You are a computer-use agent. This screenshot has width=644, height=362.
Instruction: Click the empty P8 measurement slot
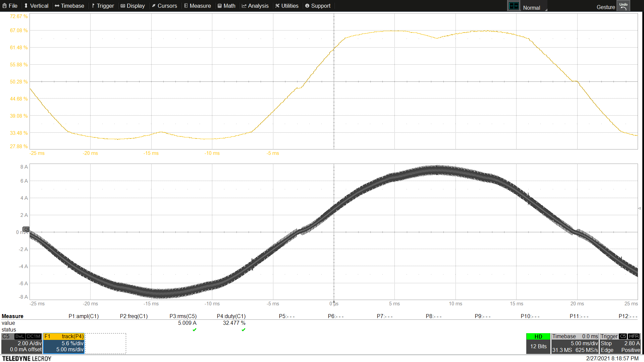434,316
